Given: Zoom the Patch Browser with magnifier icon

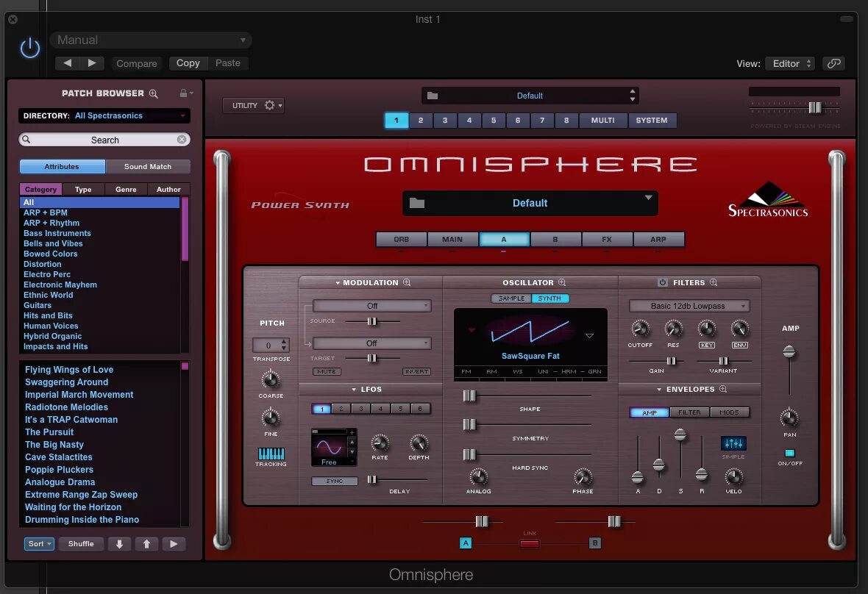Looking at the screenshot, I should point(153,93).
